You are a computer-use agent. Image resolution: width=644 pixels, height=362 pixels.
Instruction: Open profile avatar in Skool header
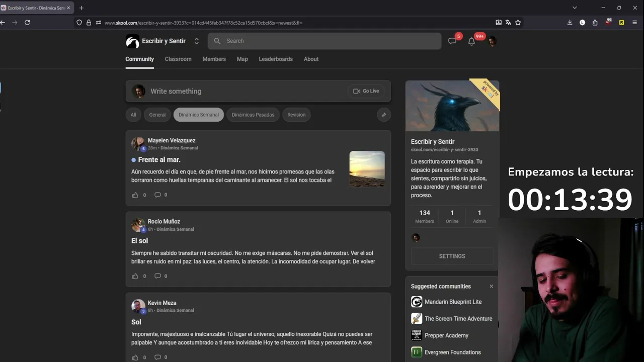coord(492,41)
